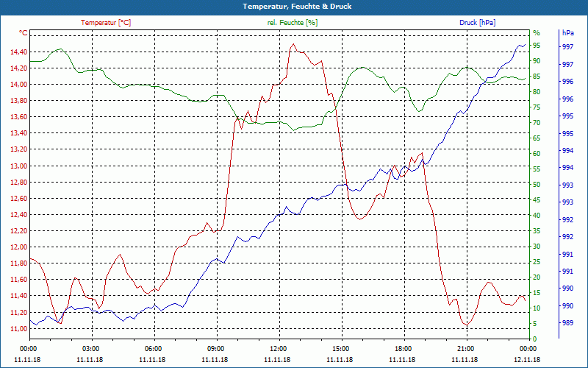Click the 14,00 temperature tick label
The image size is (588, 368).
pos(19,85)
